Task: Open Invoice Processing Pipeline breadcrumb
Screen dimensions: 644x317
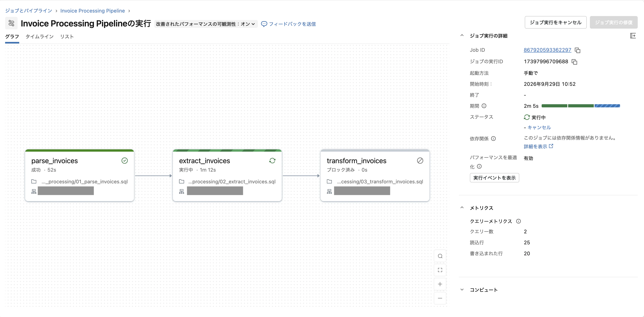Action: [x=93, y=11]
